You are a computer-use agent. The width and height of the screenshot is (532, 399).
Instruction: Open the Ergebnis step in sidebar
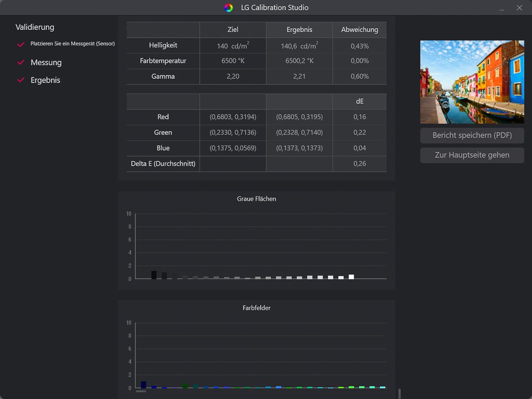45,80
